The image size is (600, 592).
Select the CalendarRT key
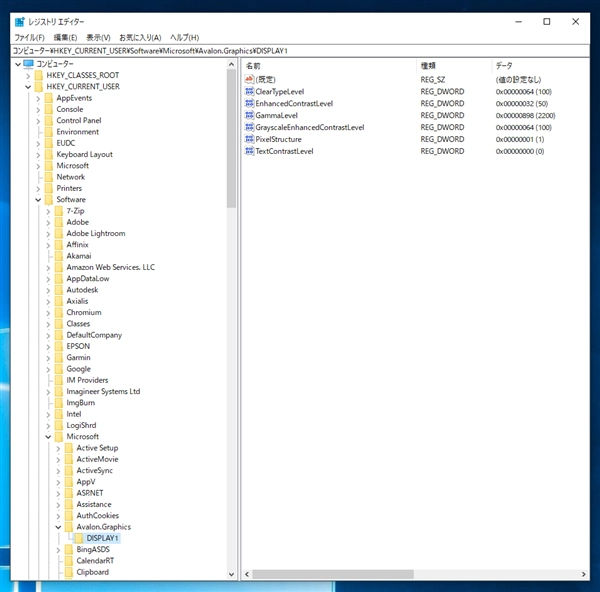click(x=95, y=561)
